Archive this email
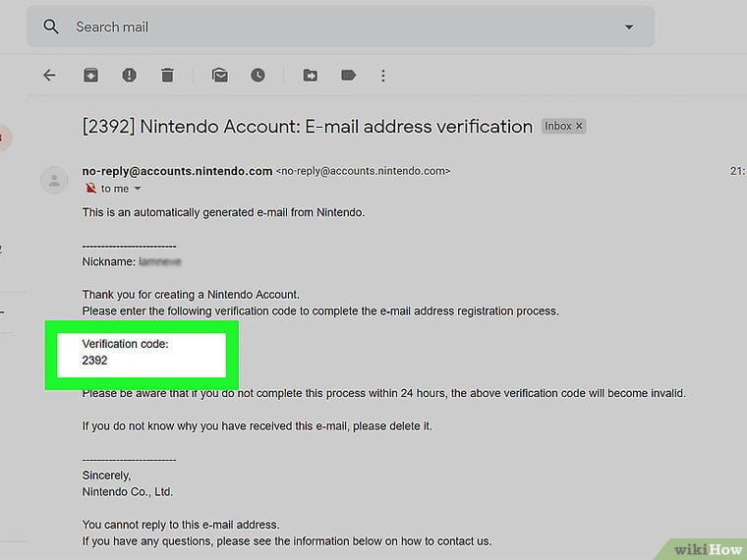 [90, 76]
